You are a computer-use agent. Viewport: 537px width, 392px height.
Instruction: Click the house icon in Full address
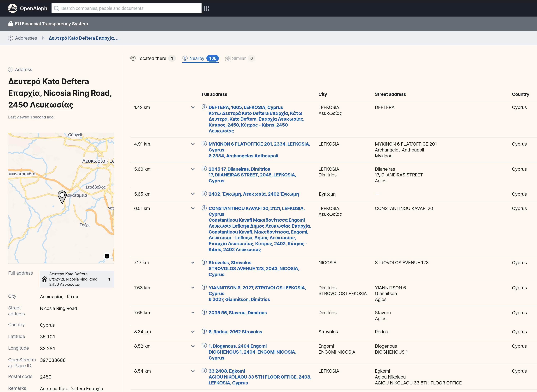pos(44,279)
